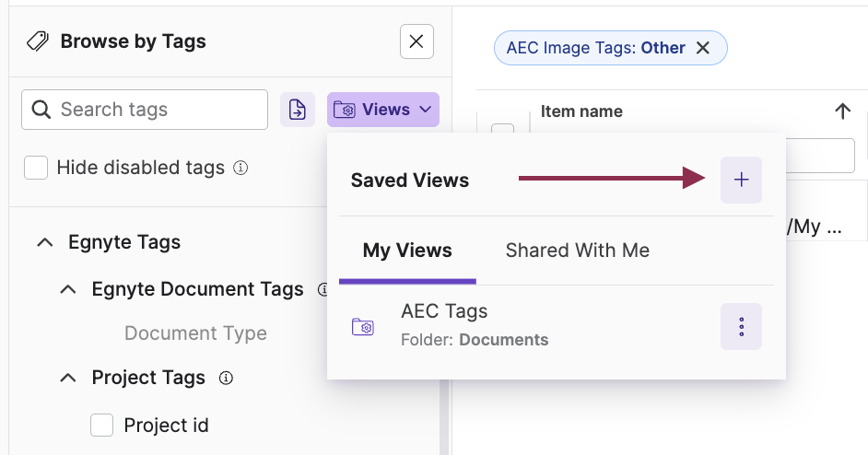Toggle the Hide disabled tags checkbox

(x=36, y=168)
